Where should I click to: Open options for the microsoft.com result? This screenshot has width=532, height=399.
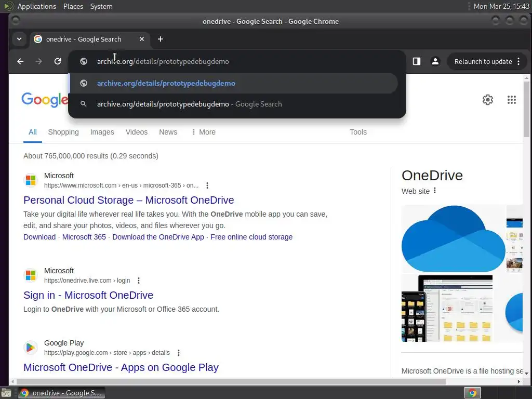(207, 185)
